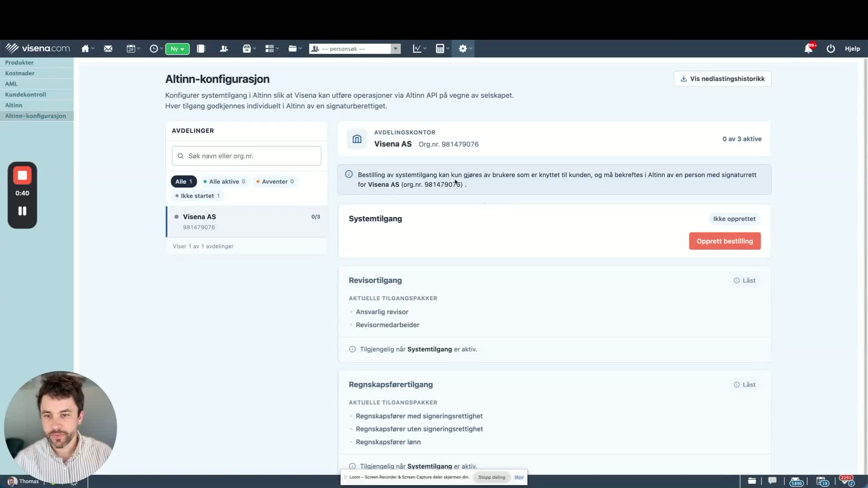Click Stopp deling in the Loom bar

click(x=492, y=477)
